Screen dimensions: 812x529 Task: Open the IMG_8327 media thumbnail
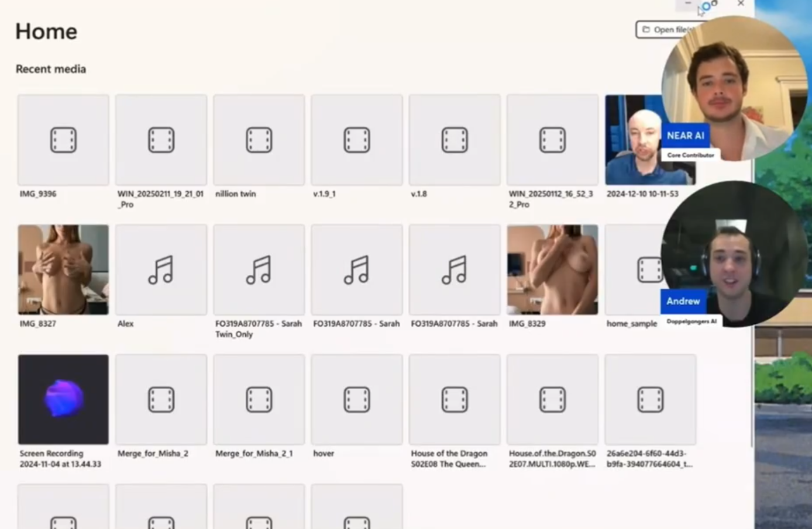[x=63, y=270]
